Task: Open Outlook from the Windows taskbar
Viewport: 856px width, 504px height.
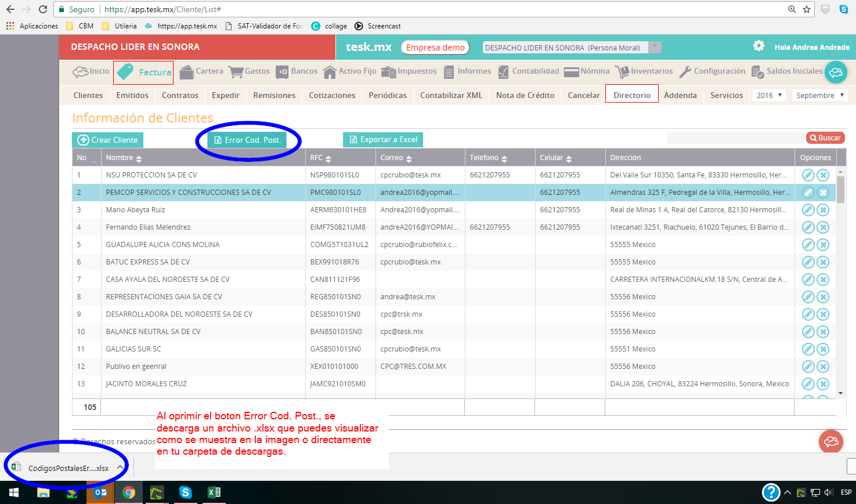Action: coord(100,492)
